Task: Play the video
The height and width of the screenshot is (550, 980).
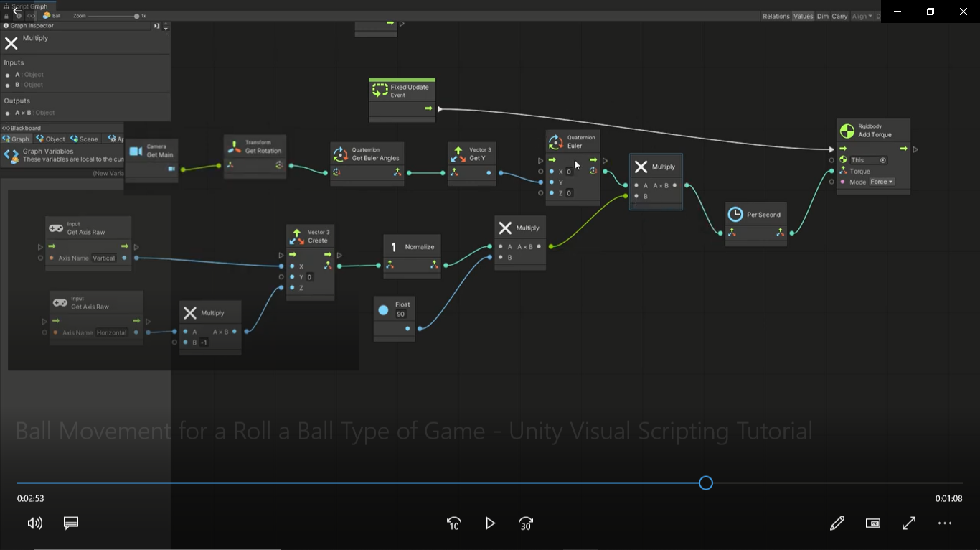Action: click(490, 523)
